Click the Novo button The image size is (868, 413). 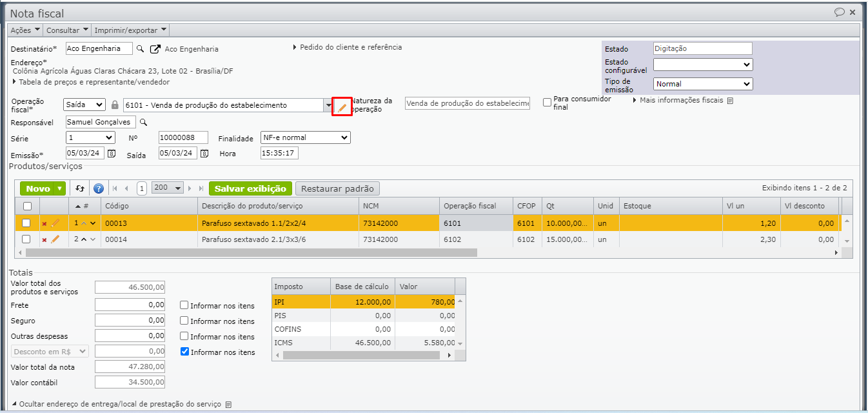(x=38, y=188)
